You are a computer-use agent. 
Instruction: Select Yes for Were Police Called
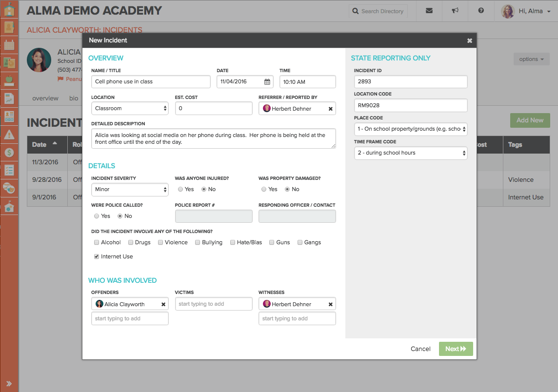(x=97, y=216)
